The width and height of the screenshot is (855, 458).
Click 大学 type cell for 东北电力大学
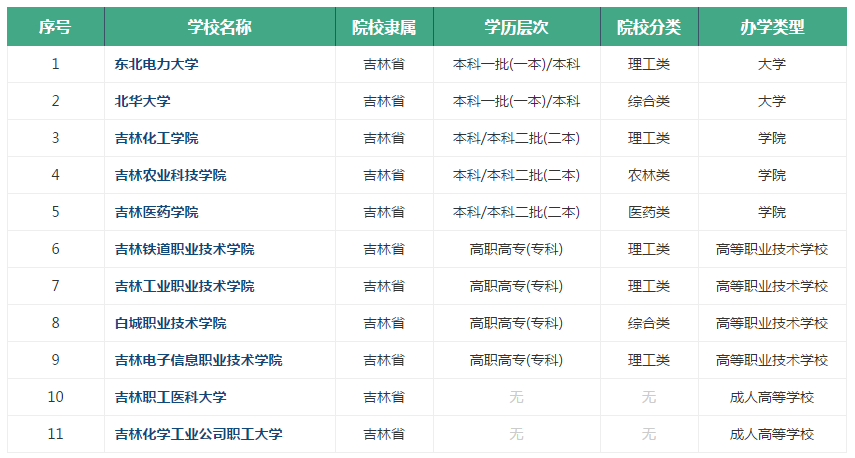click(772, 64)
